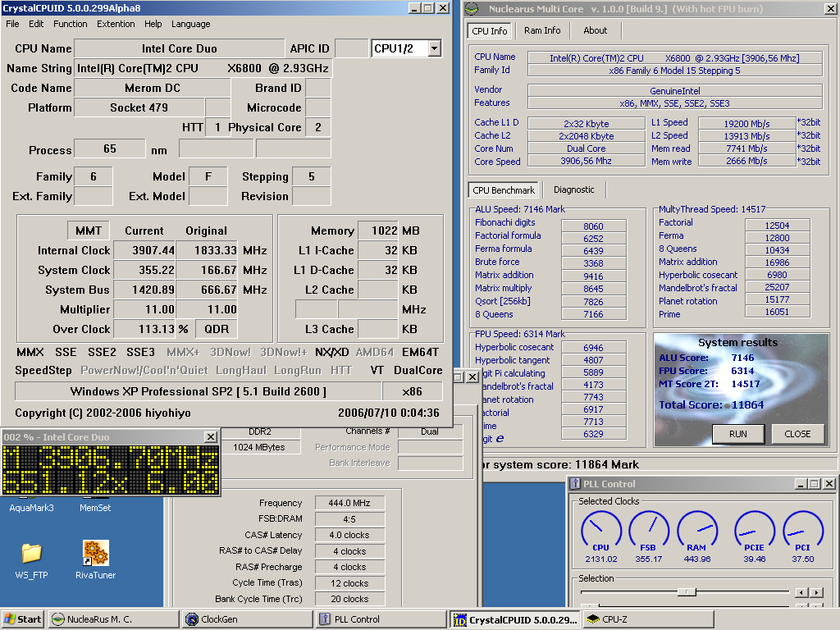Click the Platform Socket 479 field
The width and height of the screenshot is (840, 630).
(139, 107)
